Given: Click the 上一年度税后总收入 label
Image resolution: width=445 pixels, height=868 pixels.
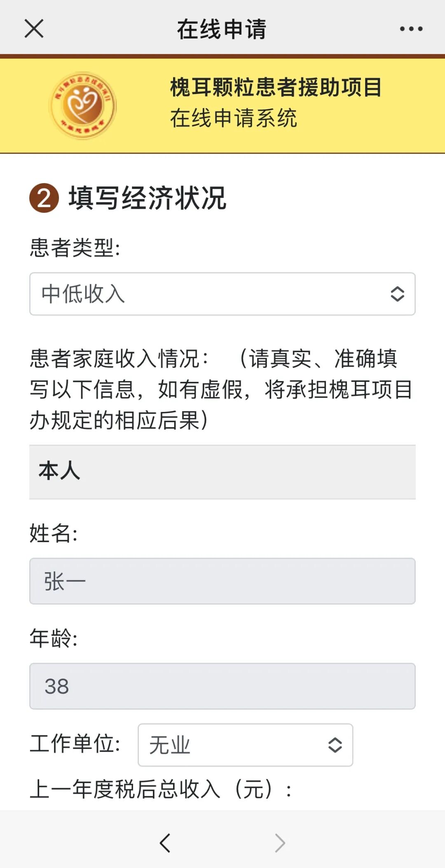Looking at the screenshot, I should 161,789.
